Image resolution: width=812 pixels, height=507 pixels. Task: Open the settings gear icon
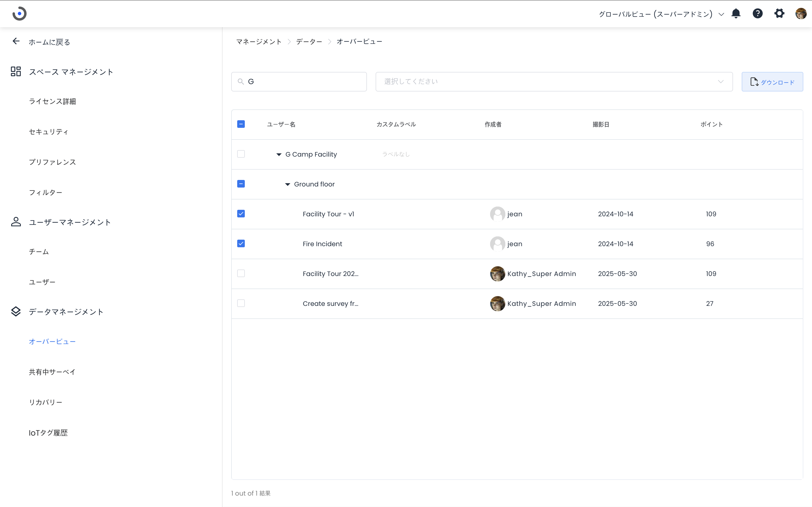[779, 13]
